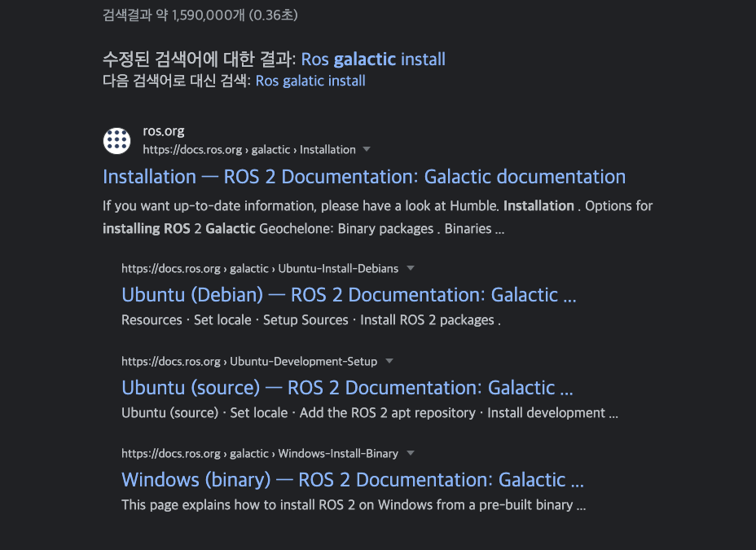The image size is (756, 550).
Task: Expand the dropdown arrow next to galactic › Installation URL
Action: coord(367,149)
